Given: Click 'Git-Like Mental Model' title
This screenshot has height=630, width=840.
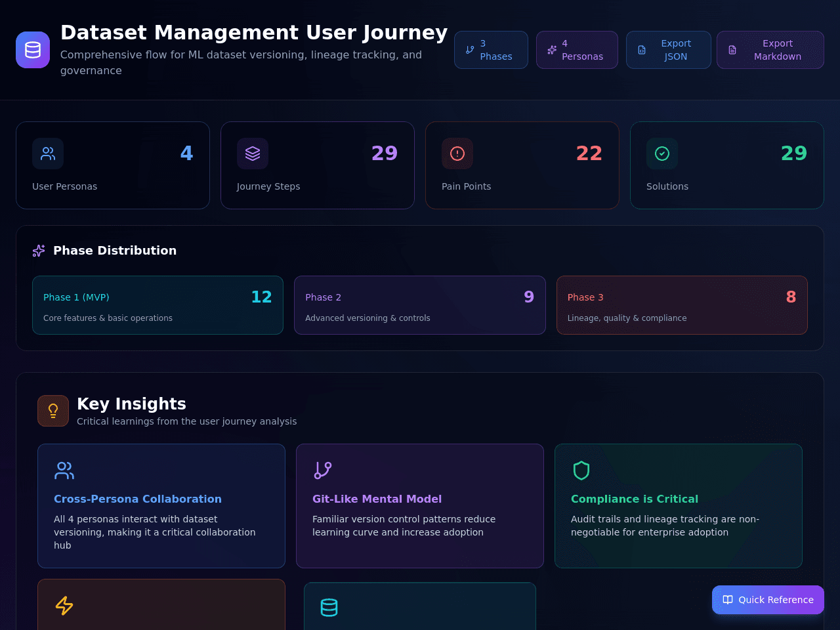Looking at the screenshot, I should pyautogui.click(x=377, y=499).
